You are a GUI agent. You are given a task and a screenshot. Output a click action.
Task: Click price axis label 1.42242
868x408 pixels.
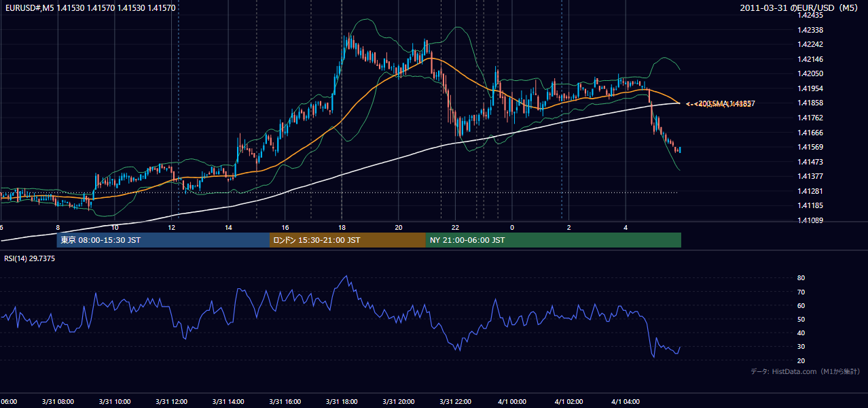(811, 44)
